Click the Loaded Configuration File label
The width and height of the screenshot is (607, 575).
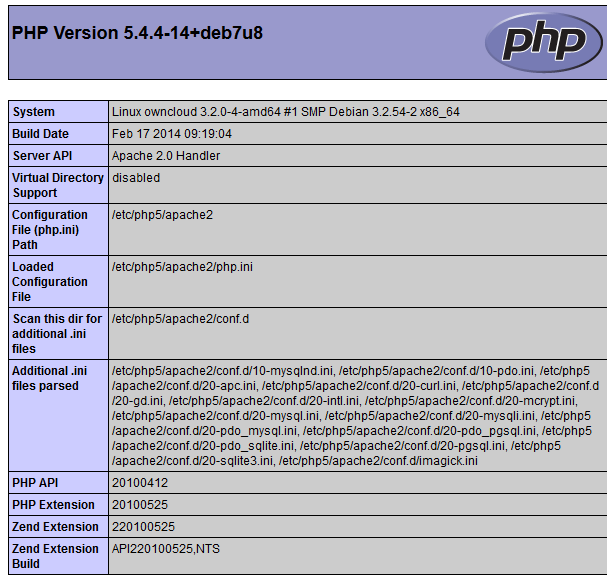click(50, 282)
